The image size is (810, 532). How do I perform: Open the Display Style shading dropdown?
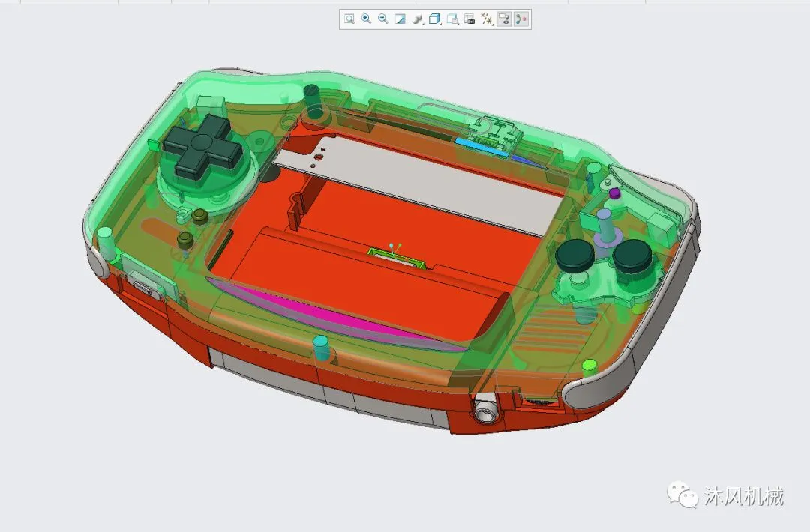click(x=418, y=19)
